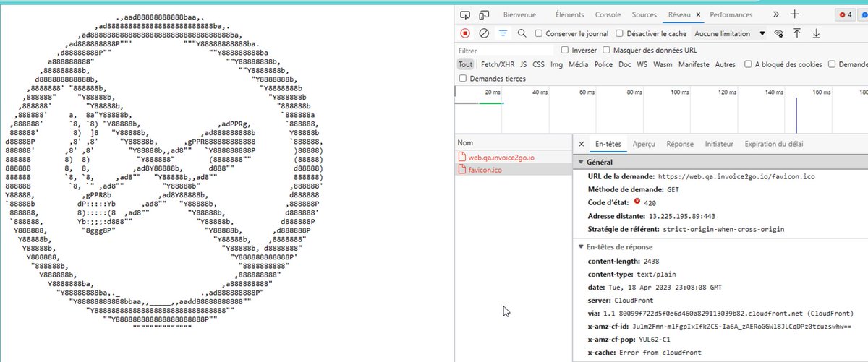Open network search magnifier icon

(522, 33)
